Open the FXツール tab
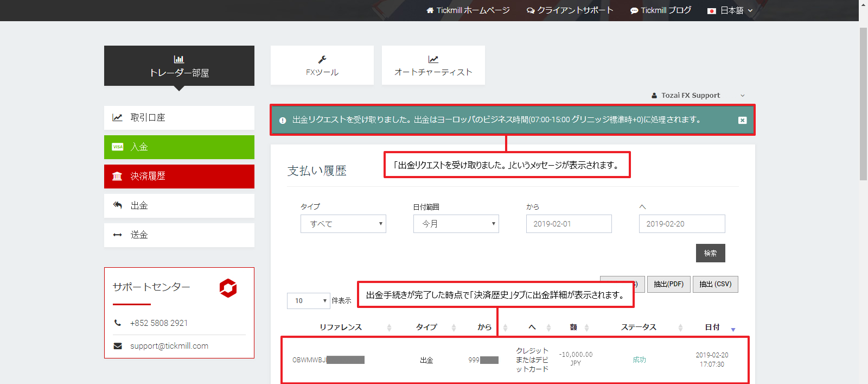 [322, 65]
